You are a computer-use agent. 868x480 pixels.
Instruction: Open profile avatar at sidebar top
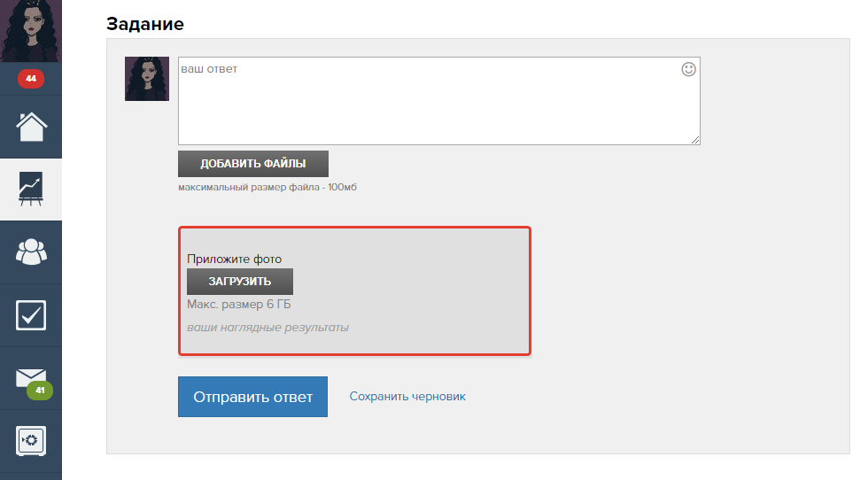coord(31,31)
